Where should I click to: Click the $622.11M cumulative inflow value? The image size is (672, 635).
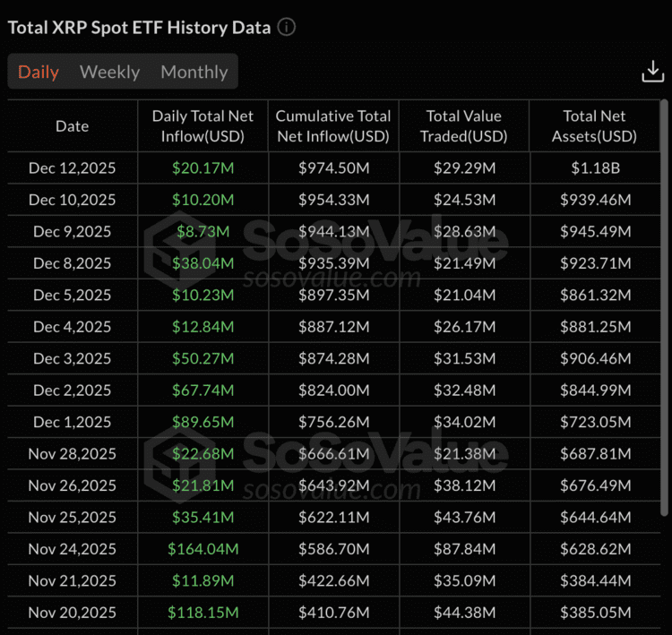334,517
